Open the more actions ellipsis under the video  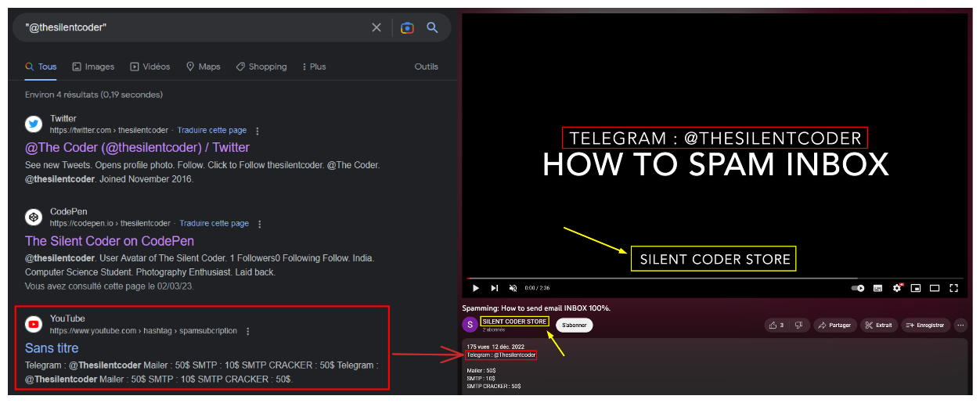pos(960,325)
